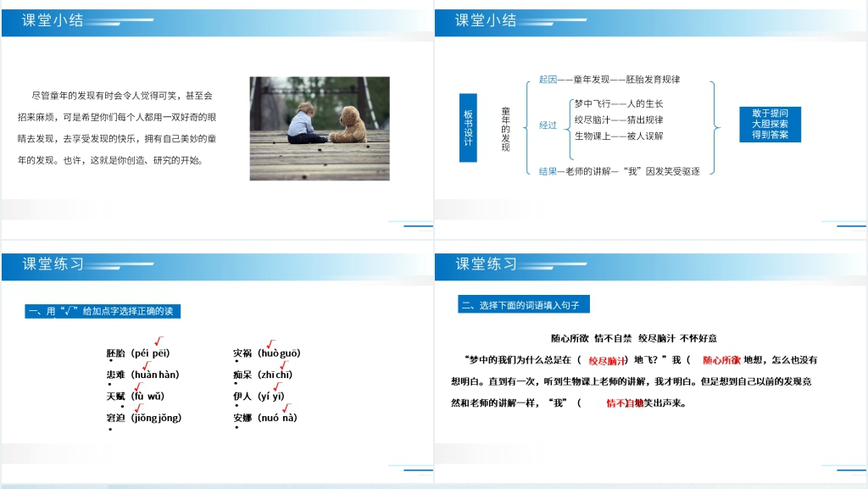Click the child and teddy bear photo
Viewport: 868px width, 489px height.
319,128
